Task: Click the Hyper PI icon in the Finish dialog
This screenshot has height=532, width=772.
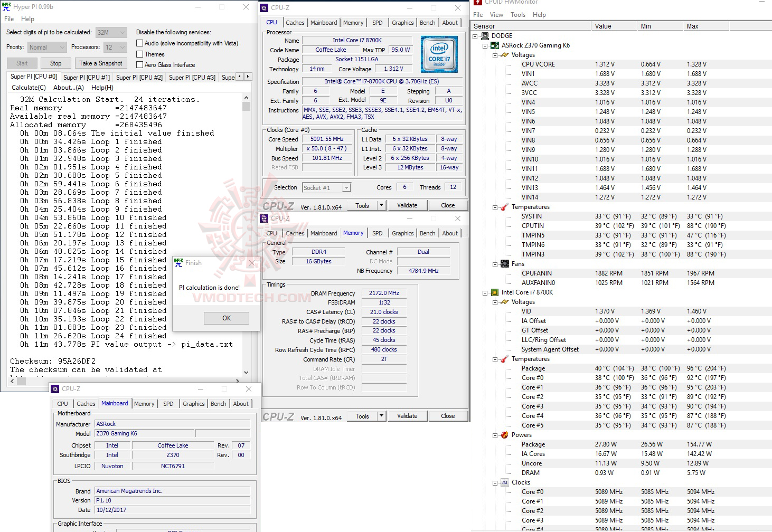Action: point(178,262)
